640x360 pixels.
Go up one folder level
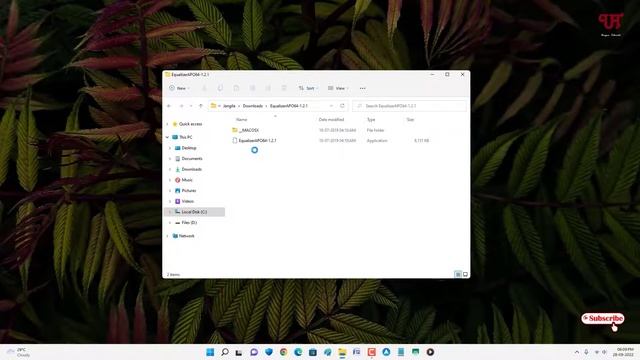click(201, 106)
